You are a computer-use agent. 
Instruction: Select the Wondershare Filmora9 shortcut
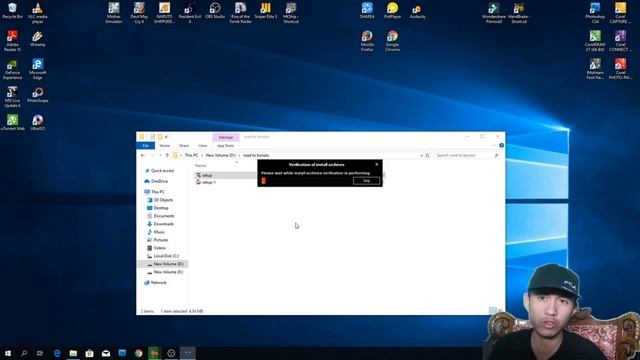[x=493, y=12]
